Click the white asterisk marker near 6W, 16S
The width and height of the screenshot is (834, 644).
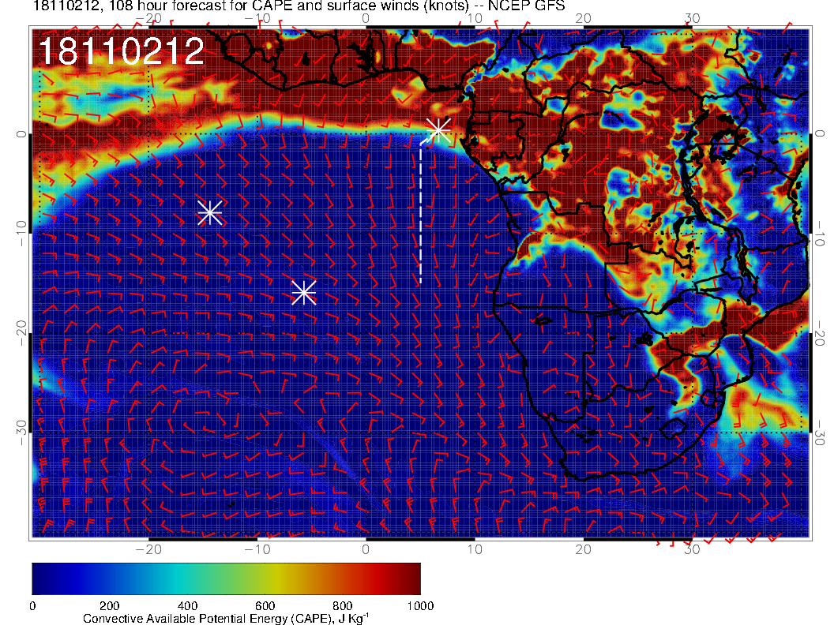click(304, 293)
